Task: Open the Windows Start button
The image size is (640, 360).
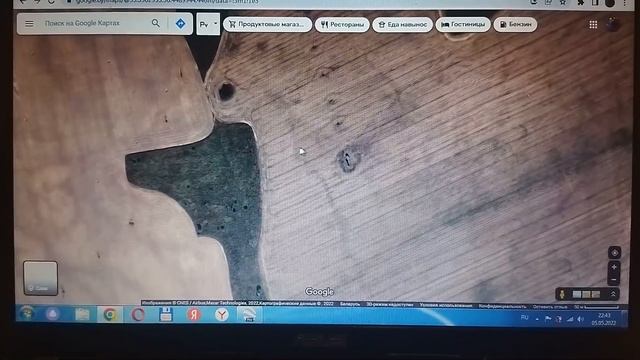Action: 26,314
